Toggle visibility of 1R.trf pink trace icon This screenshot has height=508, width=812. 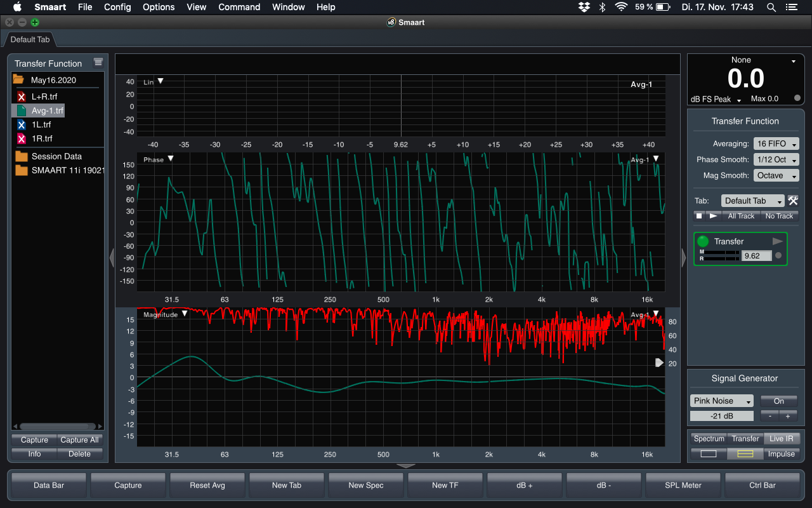(22, 138)
